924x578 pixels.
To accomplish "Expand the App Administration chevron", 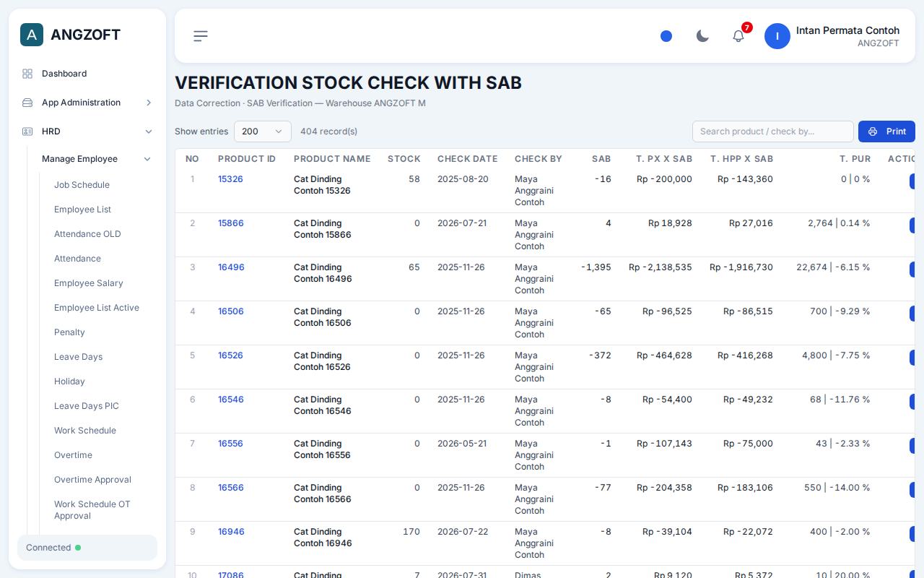I will coord(149,103).
